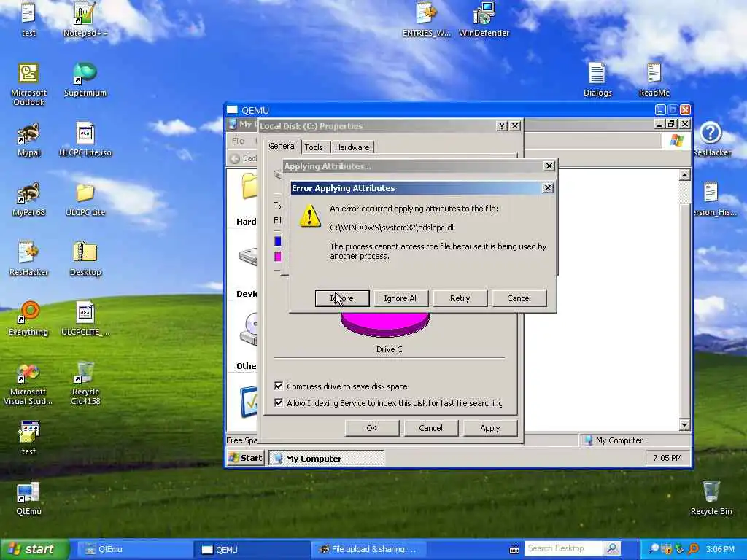This screenshot has width=747, height=560.
Task: Close the Applying Attributes dialog
Action: click(549, 166)
